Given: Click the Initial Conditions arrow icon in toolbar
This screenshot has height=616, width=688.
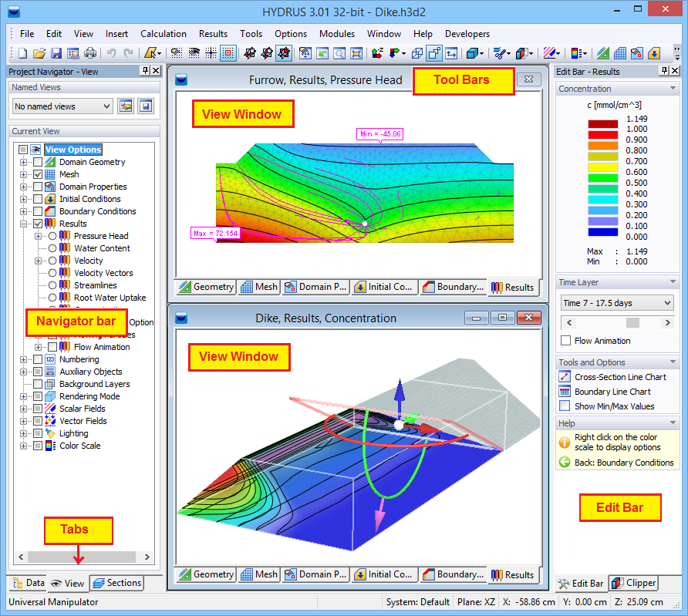Looking at the screenshot, I should [654, 53].
